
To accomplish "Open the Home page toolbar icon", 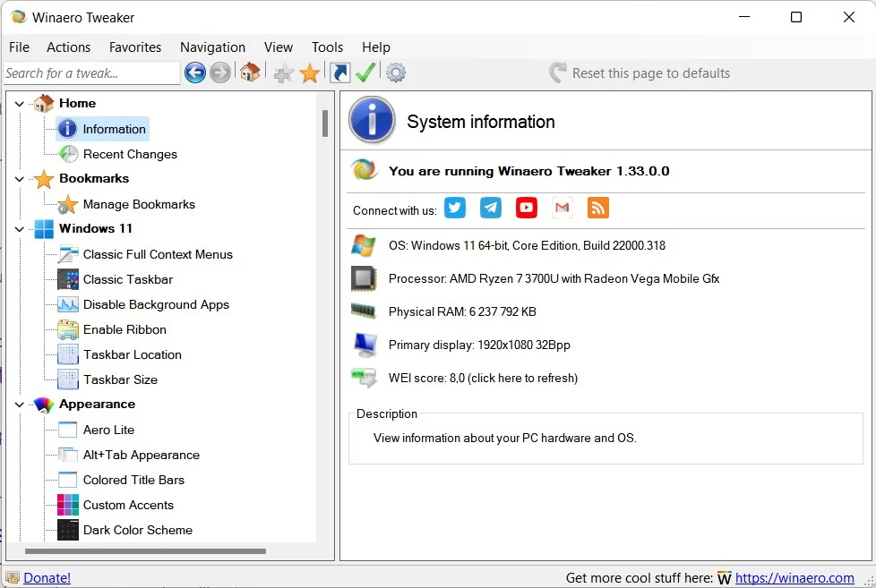I will click(x=250, y=72).
